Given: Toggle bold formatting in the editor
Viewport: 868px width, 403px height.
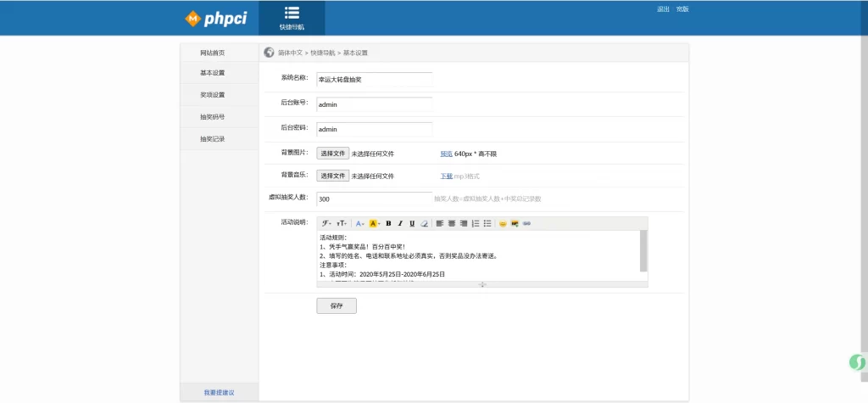Looking at the screenshot, I should 388,223.
